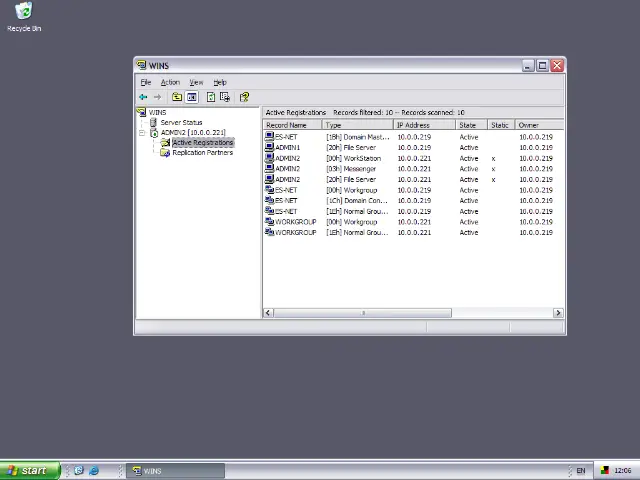Click the WINS root node icon in the tree
Image resolution: width=640 pixels, height=480 pixels.
(142, 112)
